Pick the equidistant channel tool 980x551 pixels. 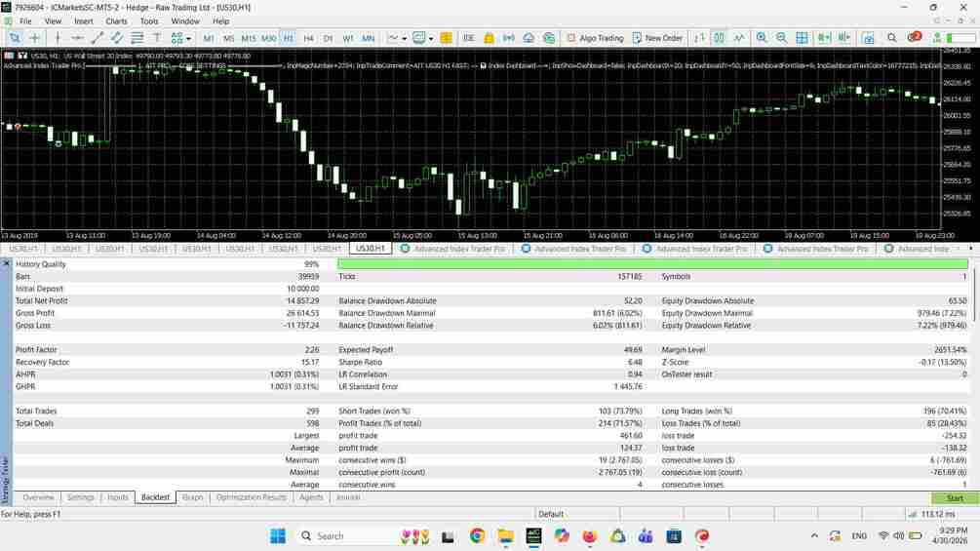117,38
